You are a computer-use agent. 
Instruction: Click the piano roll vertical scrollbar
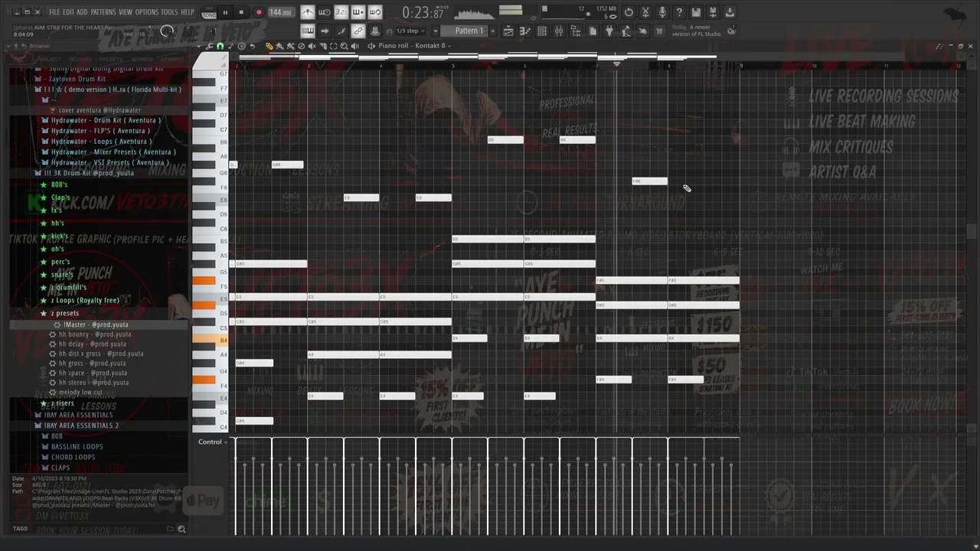tap(971, 230)
